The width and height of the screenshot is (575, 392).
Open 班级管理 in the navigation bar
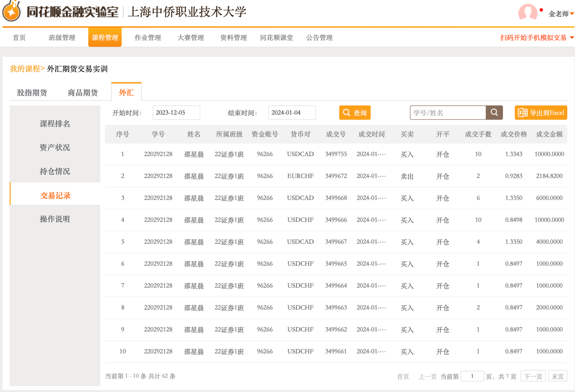pyautogui.click(x=62, y=38)
